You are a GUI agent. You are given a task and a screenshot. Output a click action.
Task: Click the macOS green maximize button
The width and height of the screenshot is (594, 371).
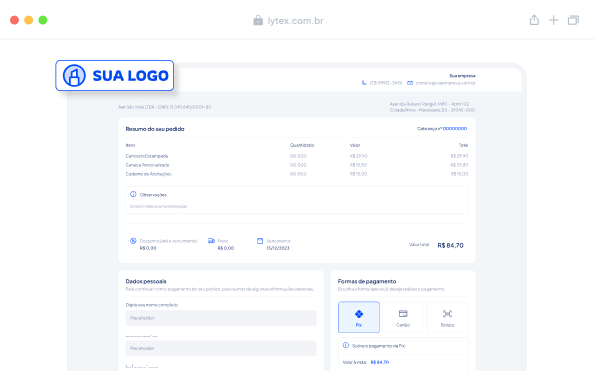pyautogui.click(x=43, y=20)
